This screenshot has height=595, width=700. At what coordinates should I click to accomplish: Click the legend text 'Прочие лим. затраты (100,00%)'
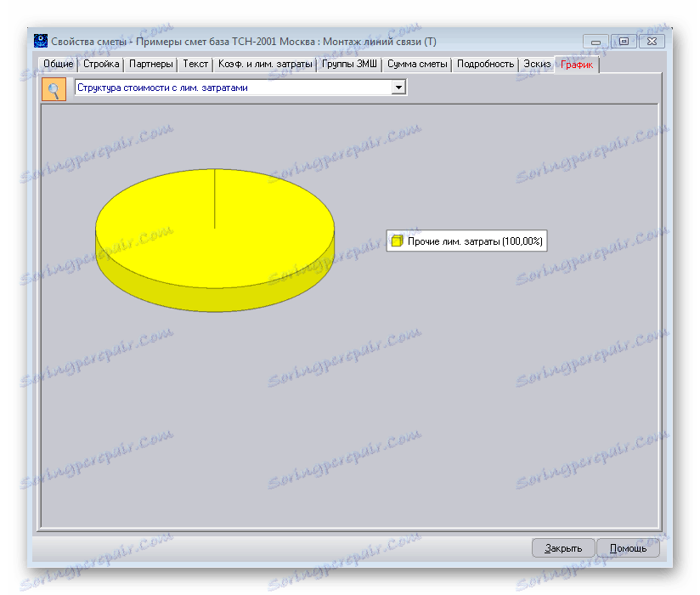click(x=475, y=241)
